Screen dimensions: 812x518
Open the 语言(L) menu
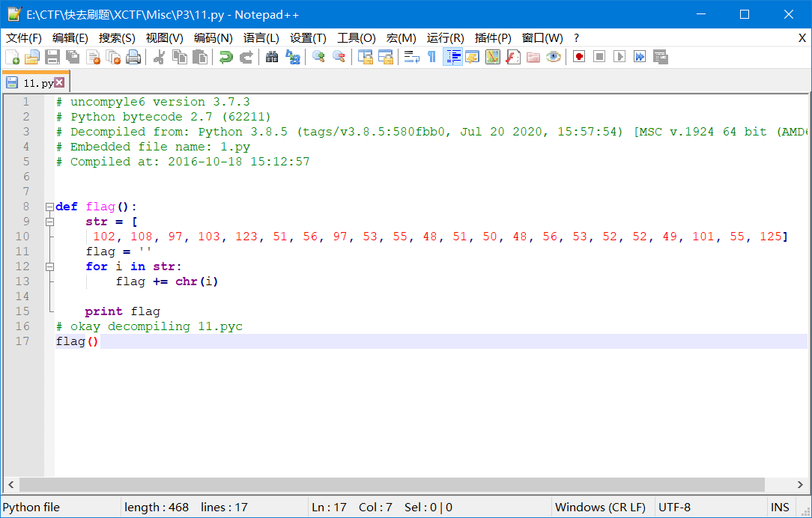(x=261, y=37)
